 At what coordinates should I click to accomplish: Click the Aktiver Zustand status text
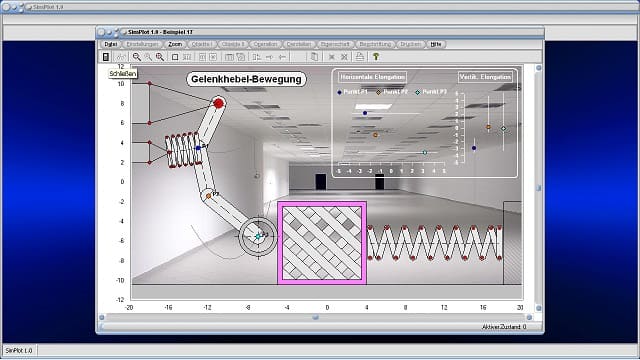coord(504,327)
